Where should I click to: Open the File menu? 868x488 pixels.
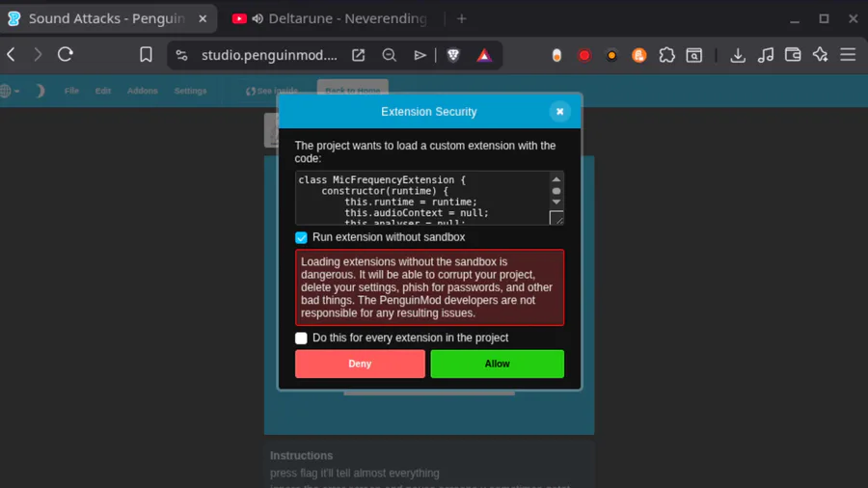(71, 91)
